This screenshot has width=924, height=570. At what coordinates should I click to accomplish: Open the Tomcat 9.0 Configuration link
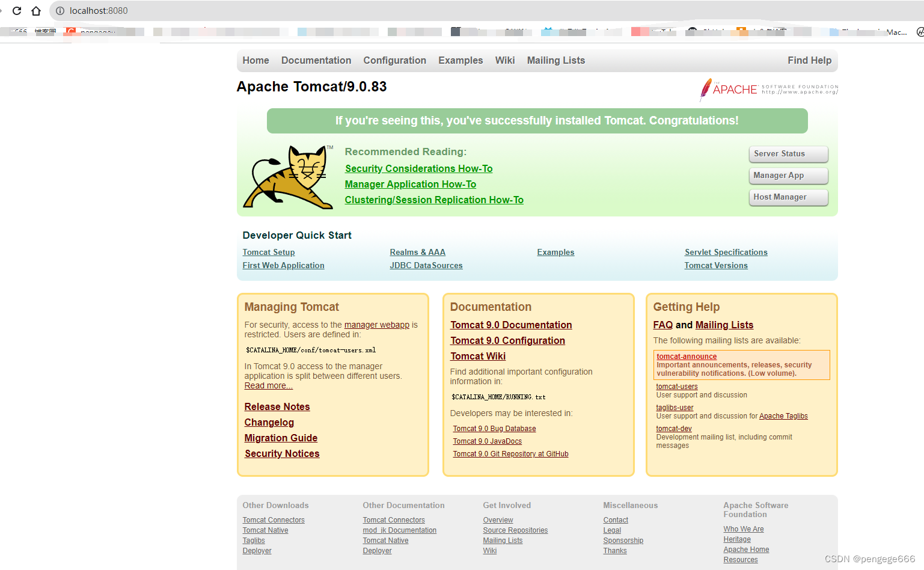tap(508, 341)
